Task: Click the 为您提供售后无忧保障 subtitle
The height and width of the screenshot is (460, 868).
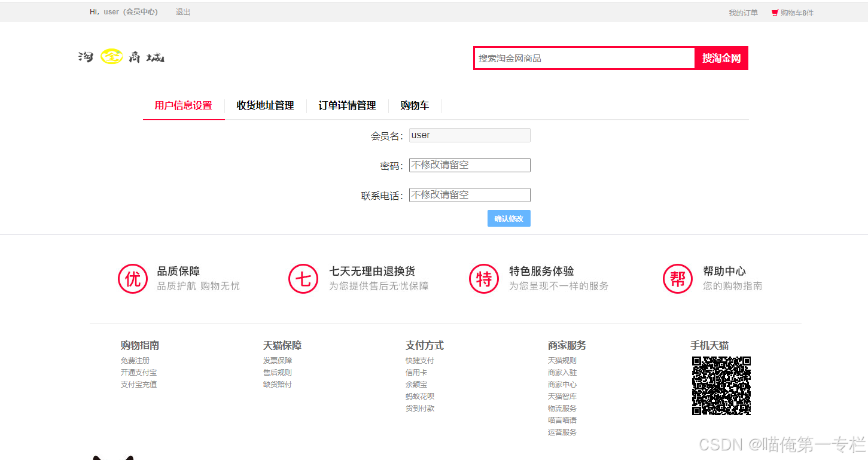Action: (x=379, y=287)
